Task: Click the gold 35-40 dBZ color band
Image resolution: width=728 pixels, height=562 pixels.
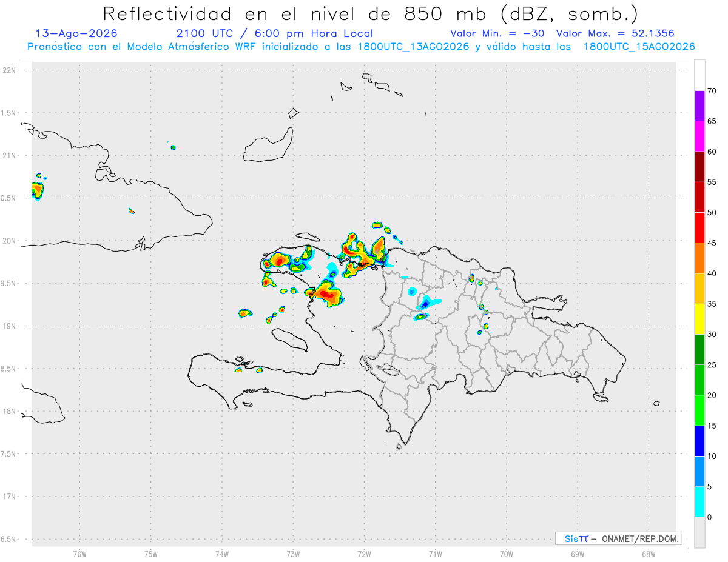Action: (699, 289)
